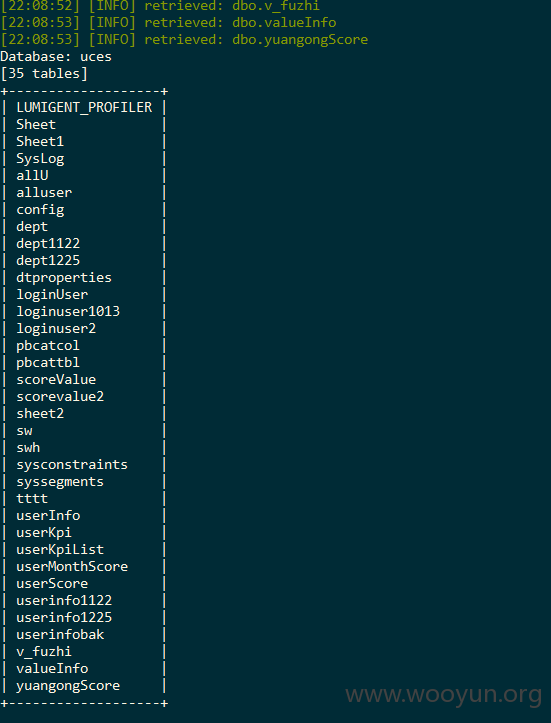Select the config table name
Viewport: 551px width, 723px height.
(x=40, y=210)
